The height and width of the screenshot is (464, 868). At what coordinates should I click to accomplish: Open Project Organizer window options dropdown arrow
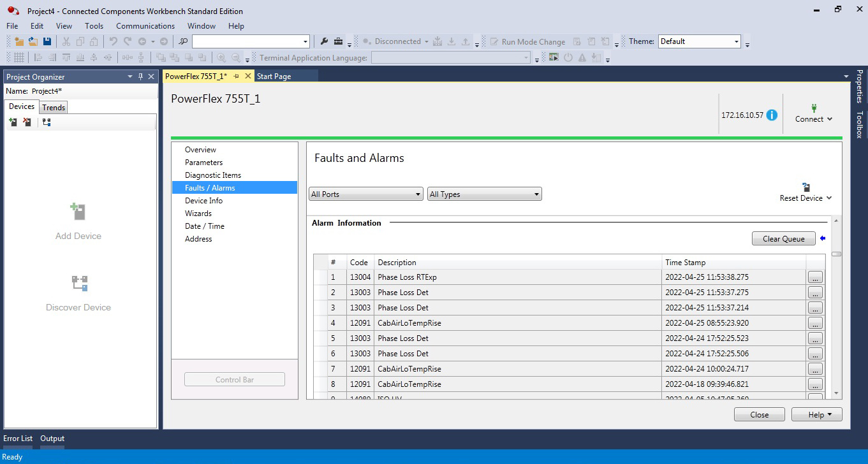tap(130, 76)
